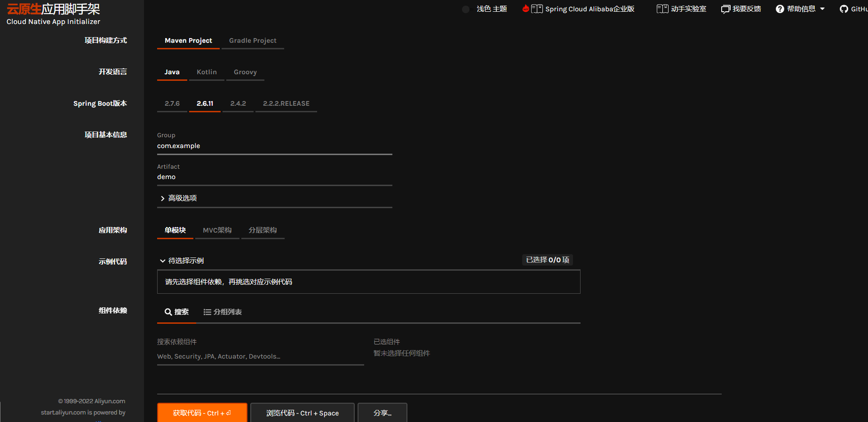Choose Kotlin as the language
Screen dimensions: 868x422
tap(207, 72)
